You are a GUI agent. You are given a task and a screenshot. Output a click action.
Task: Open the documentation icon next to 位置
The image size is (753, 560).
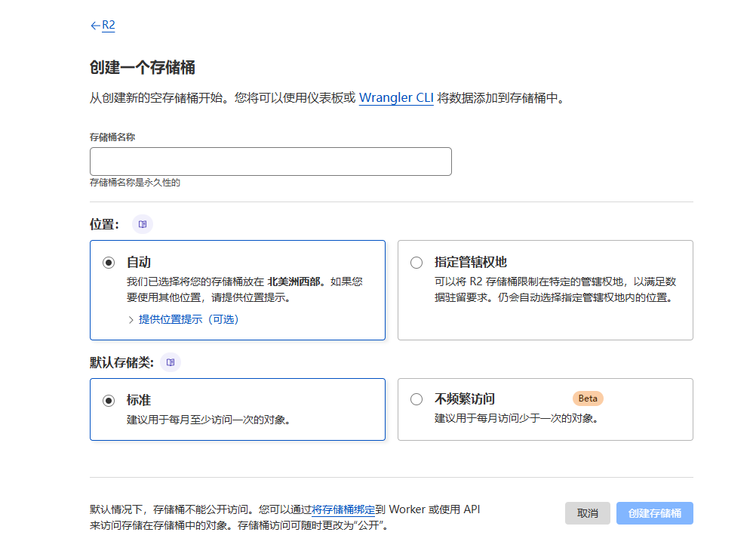(x=143, y=224)
